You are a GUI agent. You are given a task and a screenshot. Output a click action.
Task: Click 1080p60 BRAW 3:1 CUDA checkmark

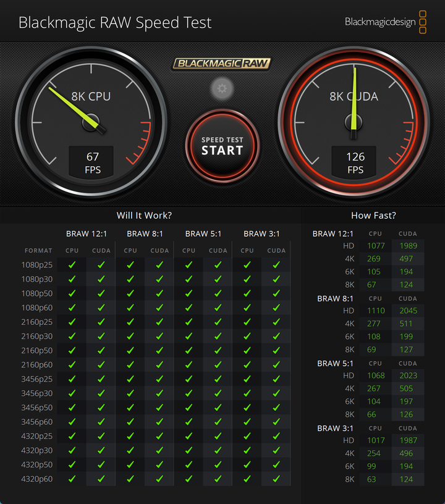pos(276,308)
